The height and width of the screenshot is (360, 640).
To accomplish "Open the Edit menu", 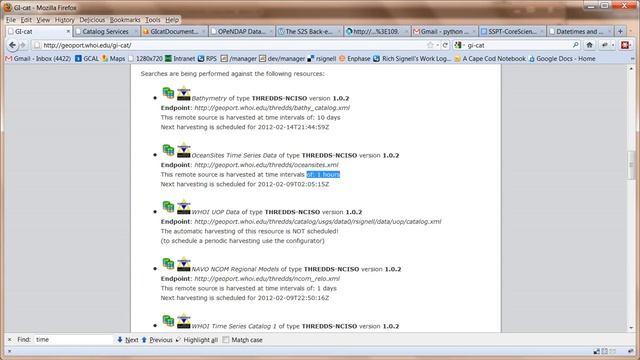I will pos(26,20).
